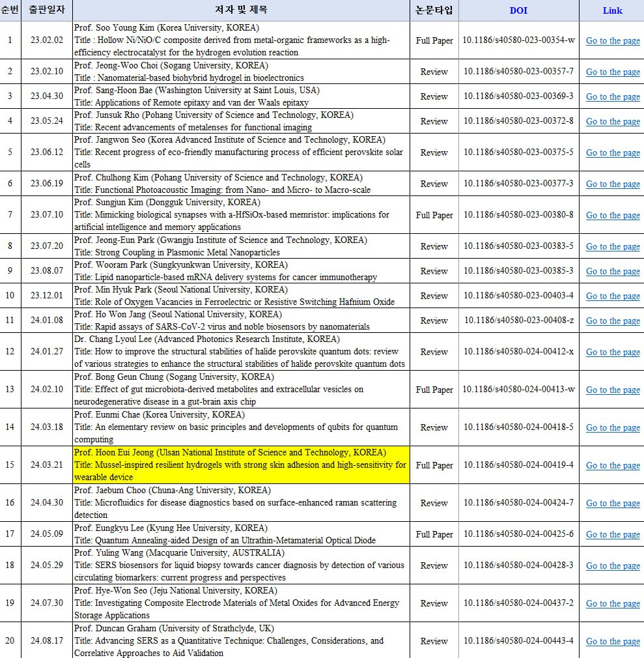644x658 pixels.
Task: Click publication date 24.03.21
Action: (x=47, y=465)
